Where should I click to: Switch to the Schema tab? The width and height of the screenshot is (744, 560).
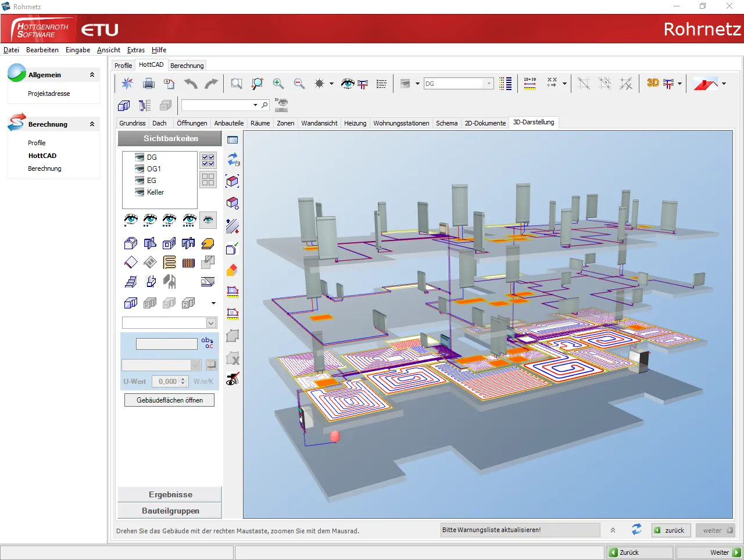[x=447, y=123]
